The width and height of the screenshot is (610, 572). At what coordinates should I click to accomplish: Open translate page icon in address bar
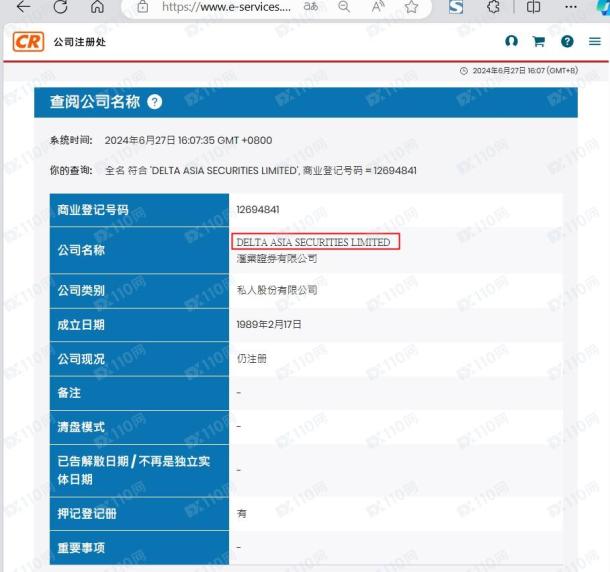pos(310,6)
